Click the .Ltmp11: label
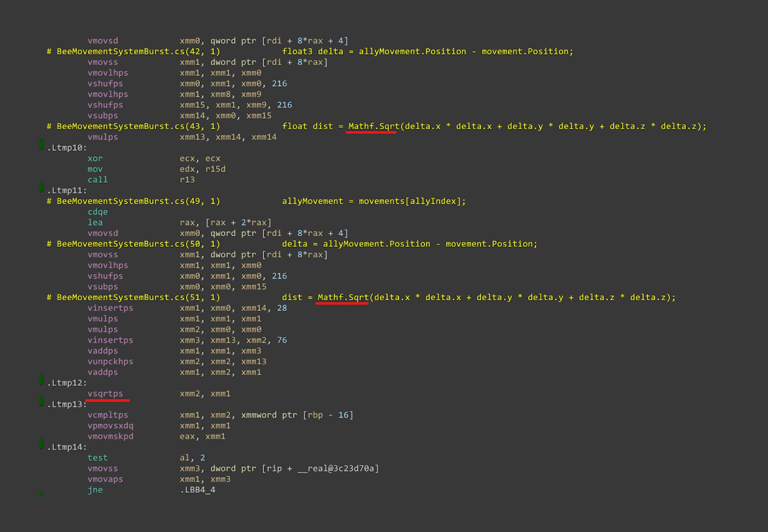768x532 pixels. (67, 191)
